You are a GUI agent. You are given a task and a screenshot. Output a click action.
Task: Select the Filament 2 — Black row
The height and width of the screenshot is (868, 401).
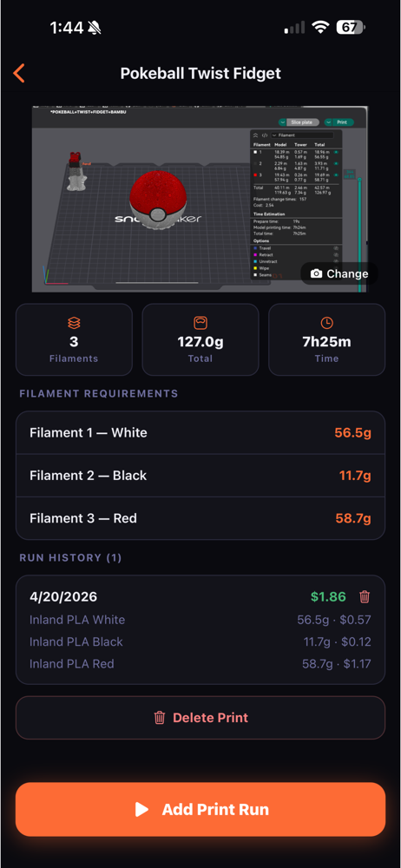click(200, 476)
